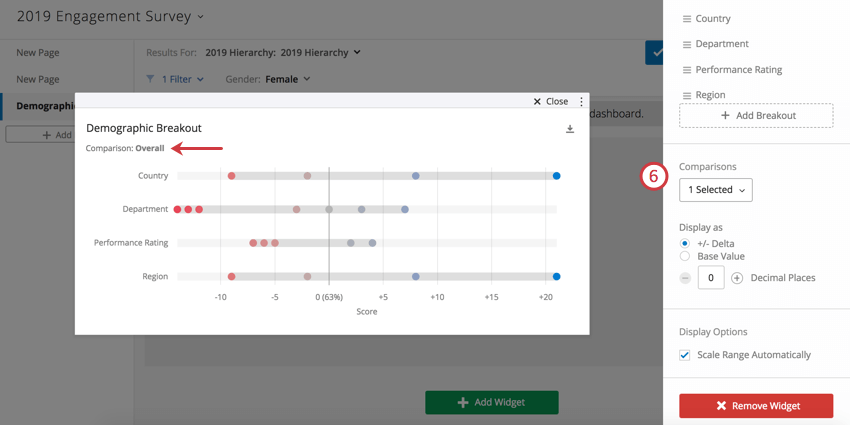Open the first New Page in sidebar
Image resolution: width=850 pixels, height=425 pixels.
pos(37,53)
